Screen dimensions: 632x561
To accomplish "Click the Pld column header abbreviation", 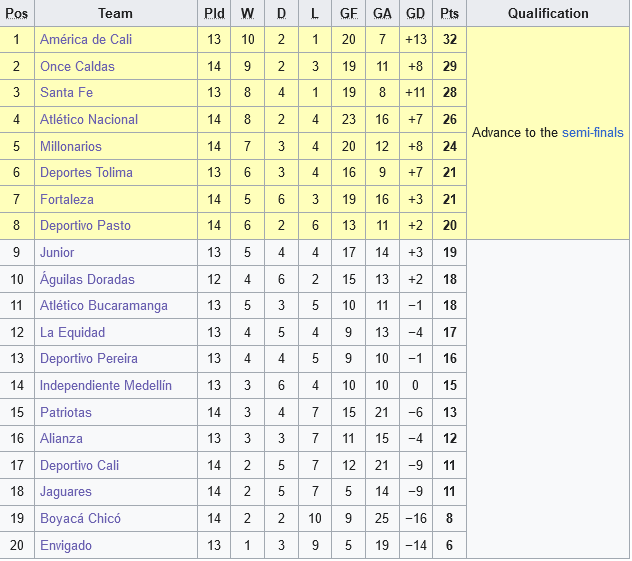I will point(214,14).
